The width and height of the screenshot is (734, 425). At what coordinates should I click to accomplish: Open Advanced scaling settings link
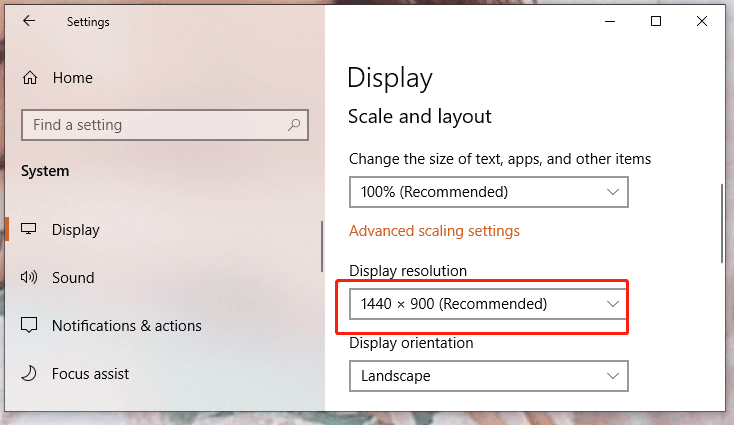(x=434, y=231)
